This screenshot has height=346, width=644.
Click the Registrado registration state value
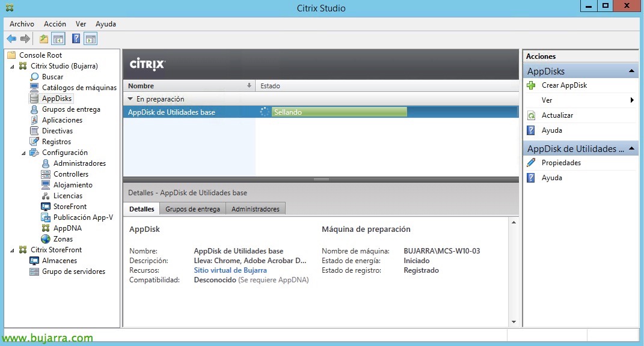coord(421,270)
